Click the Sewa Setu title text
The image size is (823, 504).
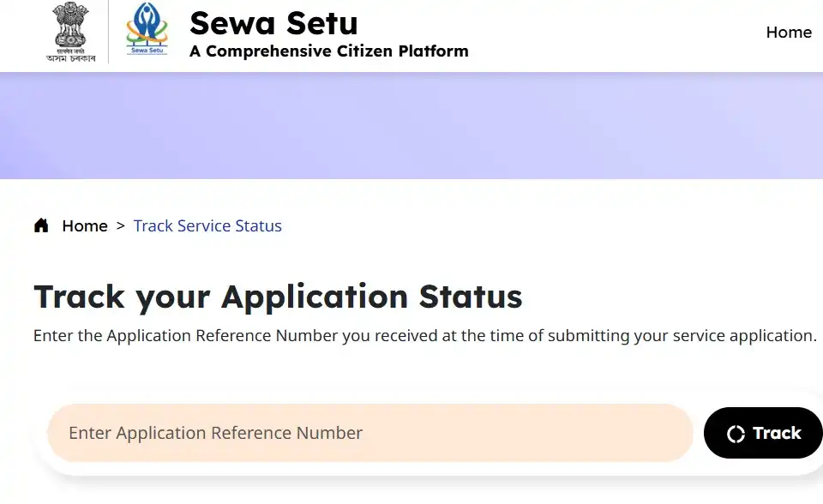(273, 24)
